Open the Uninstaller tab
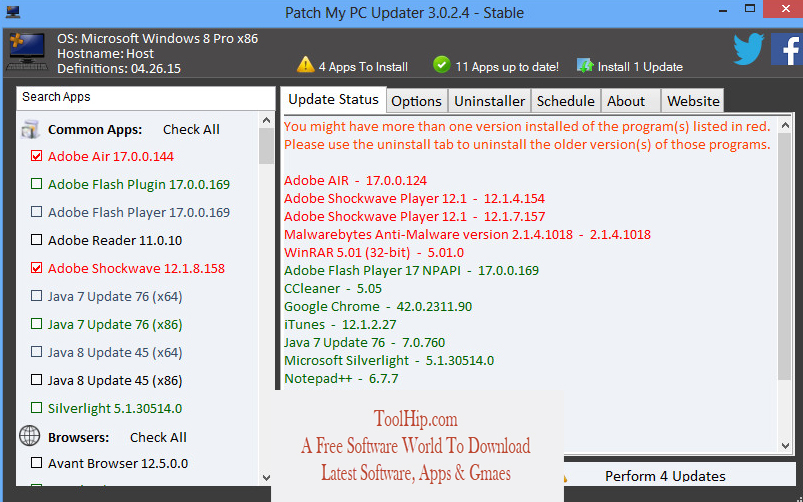The image size is (803, 502). point(490,101)
